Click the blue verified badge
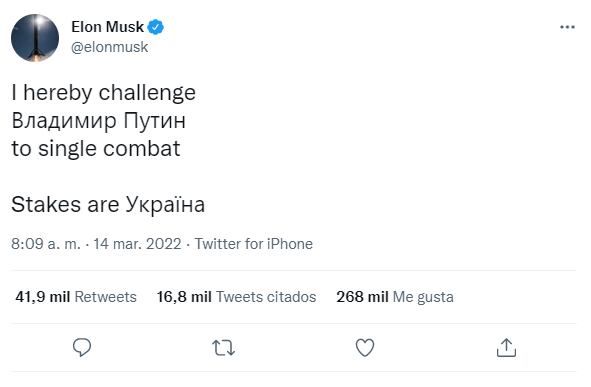 (155, 27)
